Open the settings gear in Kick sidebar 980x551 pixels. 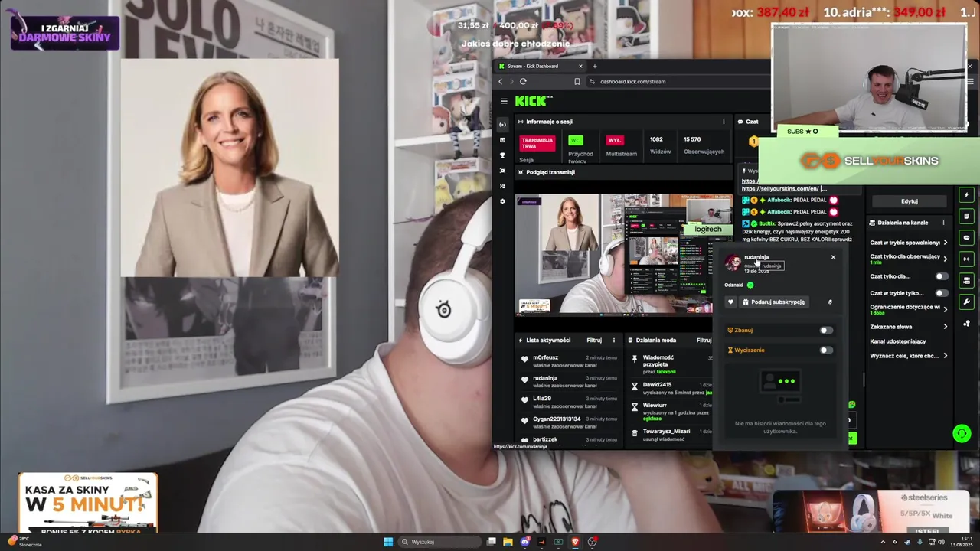tap(502, 201)
